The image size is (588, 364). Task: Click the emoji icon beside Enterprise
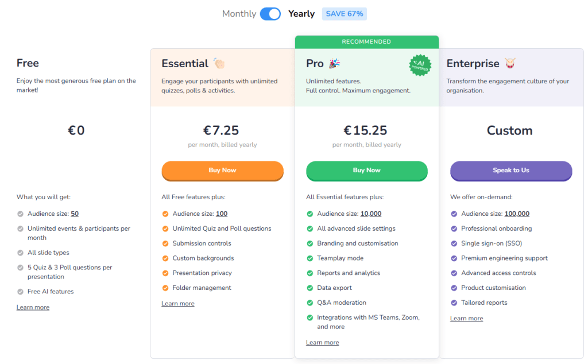pos(510,63)
